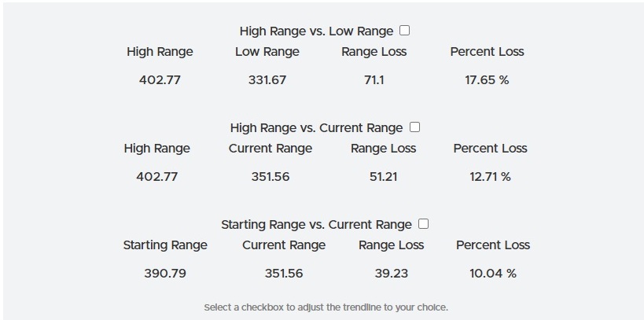Click the "Starting Range" column label
Viewport: 644px width, 320px height.
165,245
